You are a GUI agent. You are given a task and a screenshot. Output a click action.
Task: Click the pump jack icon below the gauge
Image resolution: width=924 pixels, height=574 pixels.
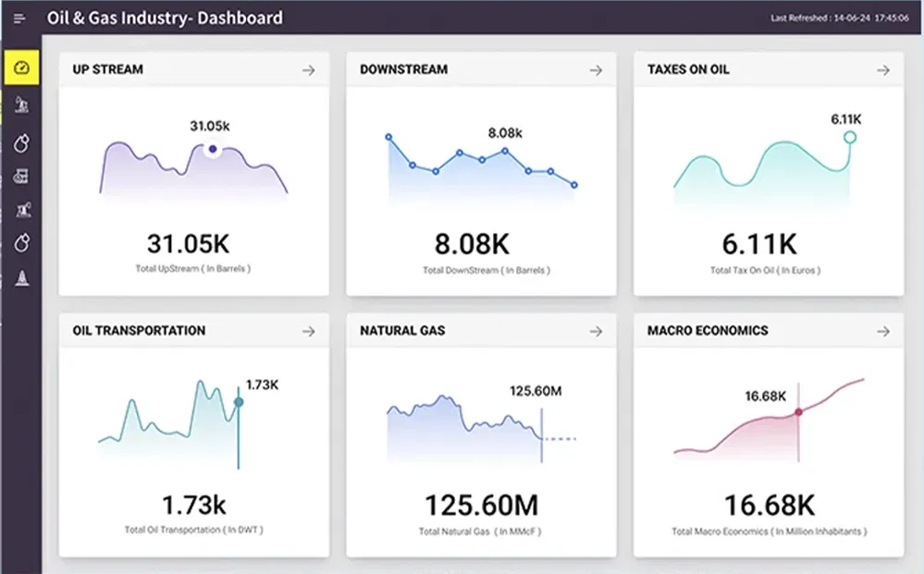pyautogui.click(x=21, y=105)
